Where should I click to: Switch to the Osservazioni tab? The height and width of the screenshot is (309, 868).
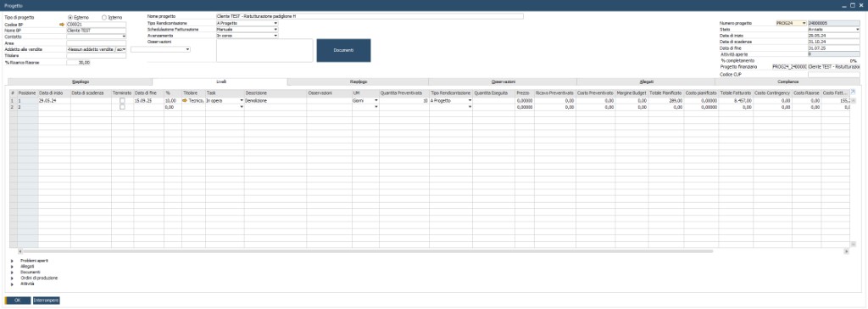pyautogui.click(x=503, y=81)
